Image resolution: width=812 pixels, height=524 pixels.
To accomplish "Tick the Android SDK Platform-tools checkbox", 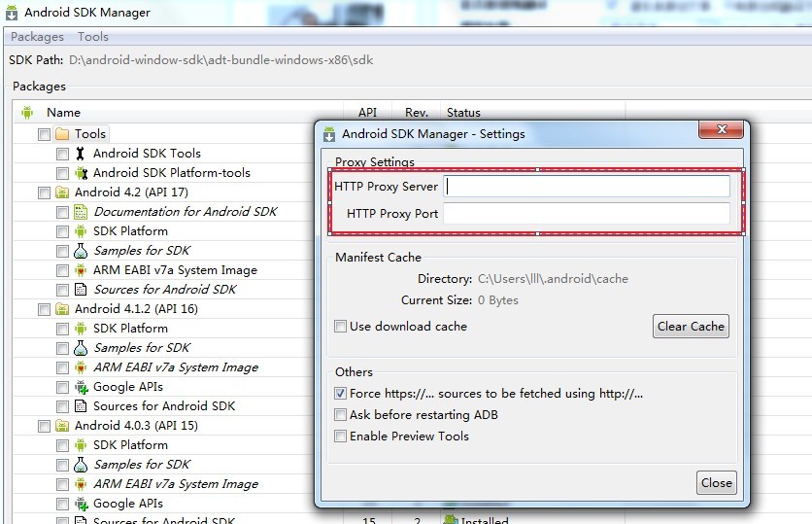I will tap(63, 174).
